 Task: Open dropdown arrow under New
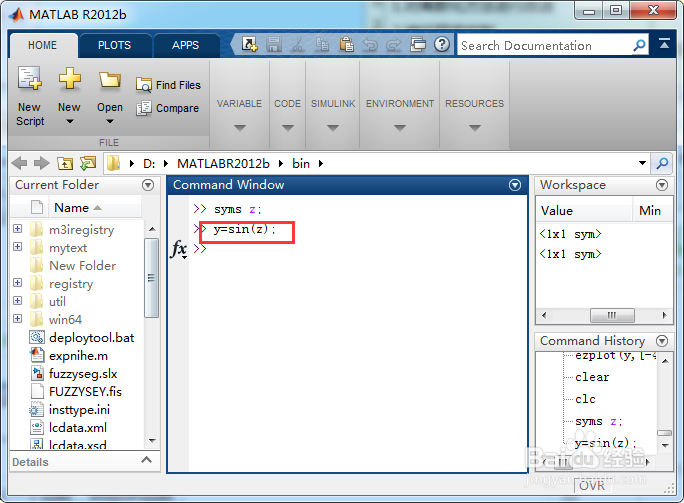pyautogui.click(x=70, y=122)
